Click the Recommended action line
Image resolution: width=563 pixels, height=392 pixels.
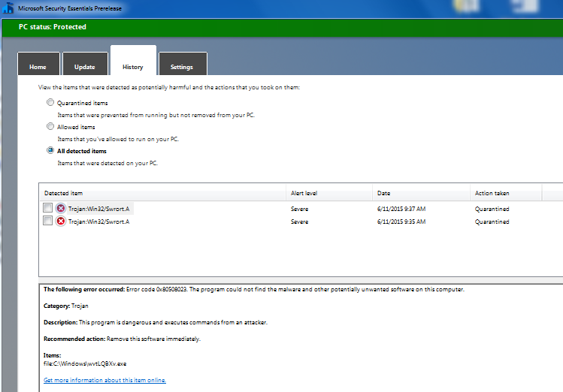click(x=122, y=339)
